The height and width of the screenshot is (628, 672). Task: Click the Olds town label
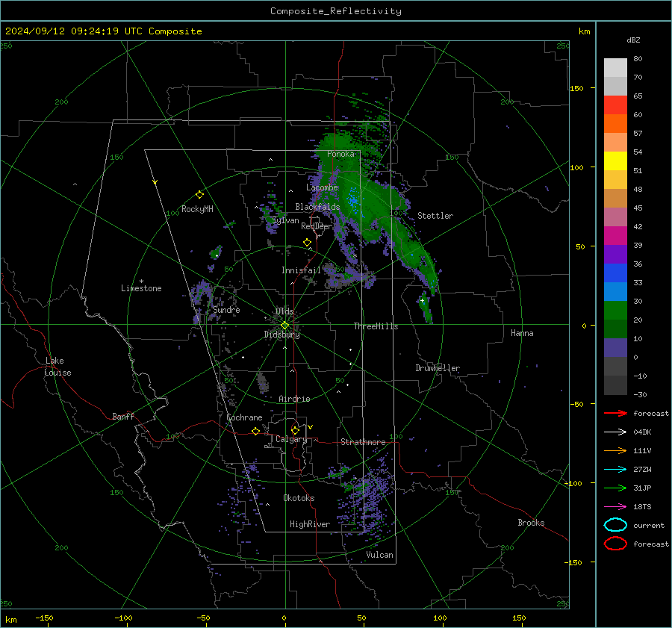coord(284,311)
